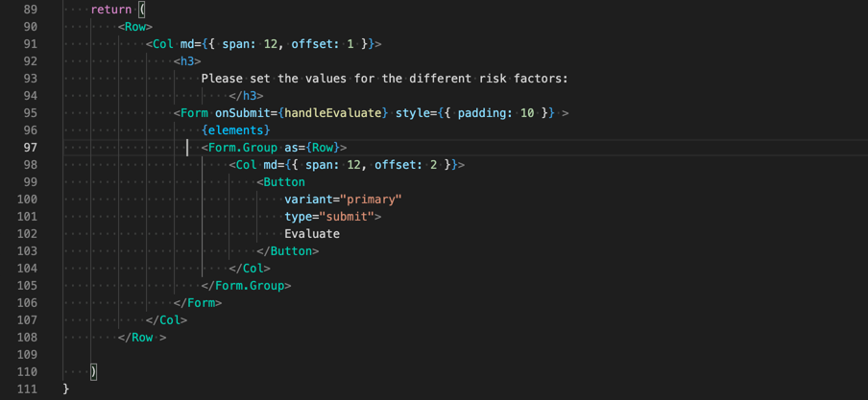The width and height of the screenshot is (868, 400).
Task: Click the closing h3 tag
Action: (246, 96)
